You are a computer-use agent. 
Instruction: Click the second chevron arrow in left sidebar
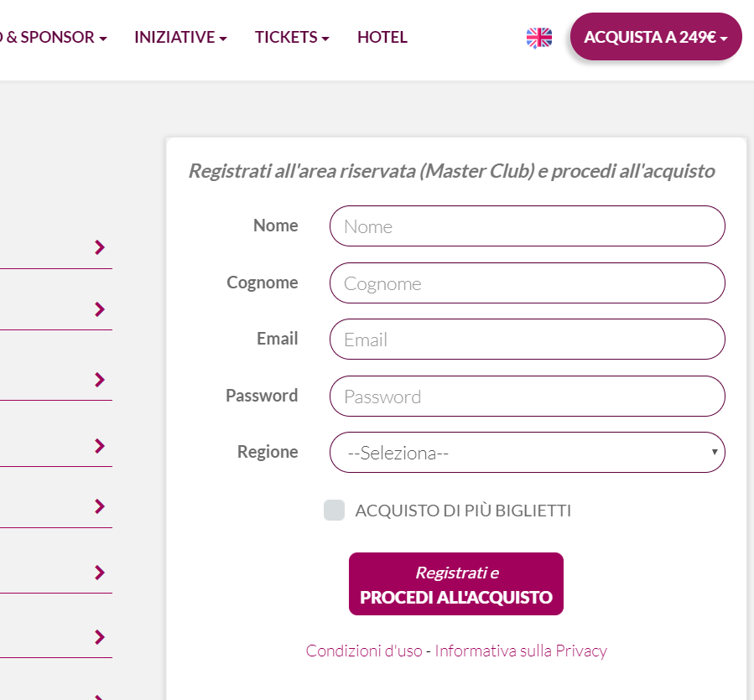[100, 309]
